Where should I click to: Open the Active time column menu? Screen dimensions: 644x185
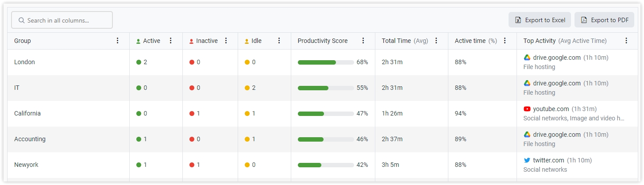tap(505, 41)
